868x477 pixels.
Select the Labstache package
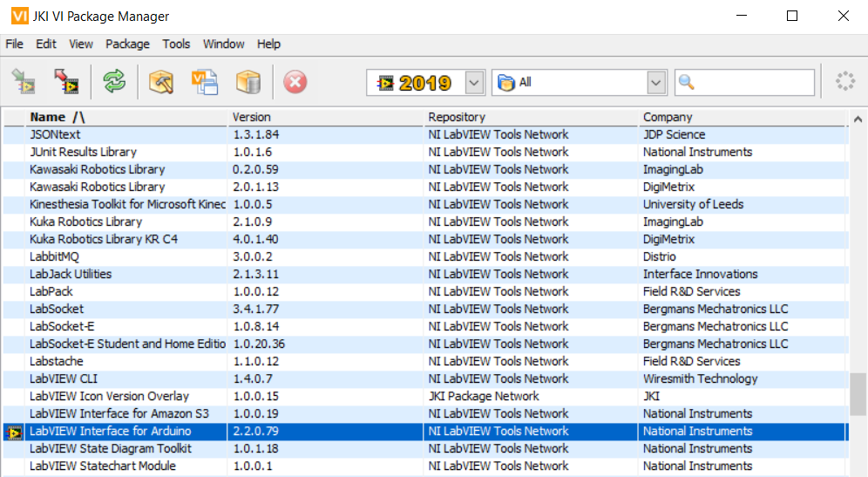click(x=425, y=361)
